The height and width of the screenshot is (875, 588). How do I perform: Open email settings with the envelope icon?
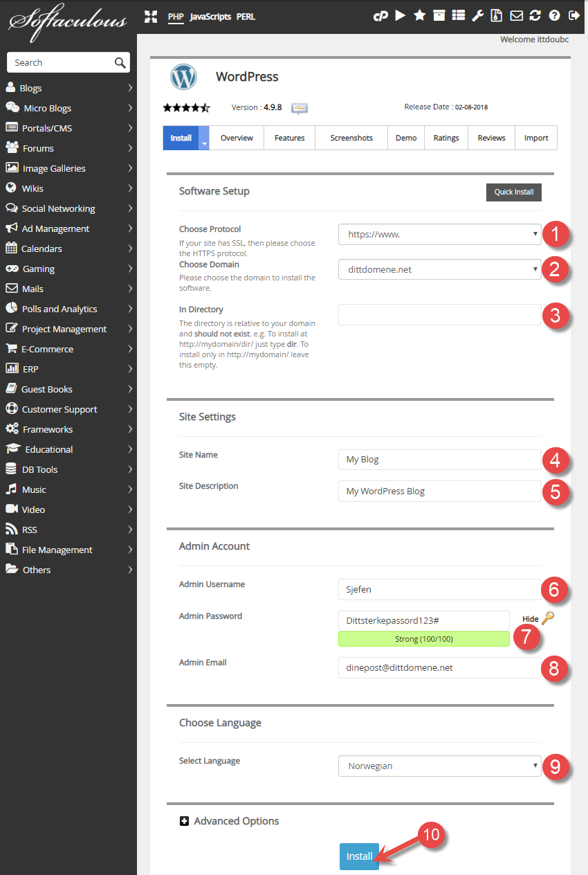pos(515,16)
